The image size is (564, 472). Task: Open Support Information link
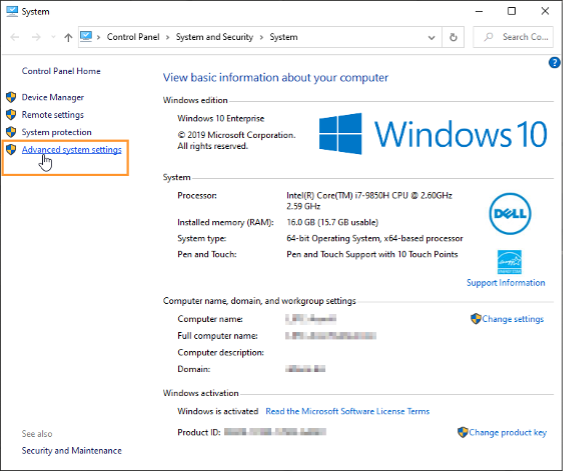pos(505,283)
